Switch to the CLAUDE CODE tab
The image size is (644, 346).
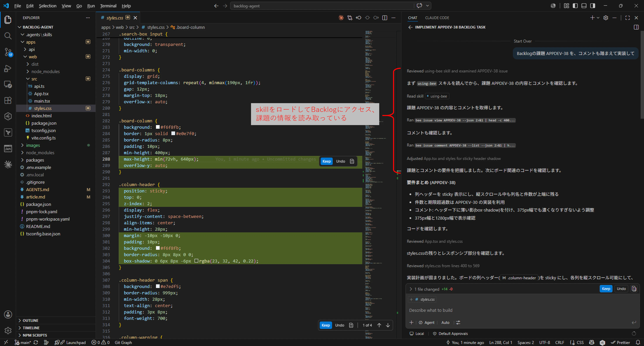[x=437, y=18]
